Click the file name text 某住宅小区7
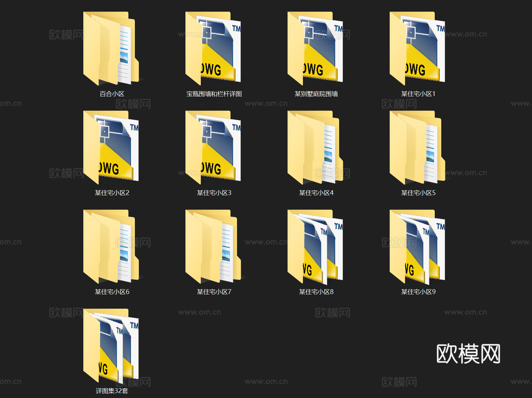 [214, 292]
